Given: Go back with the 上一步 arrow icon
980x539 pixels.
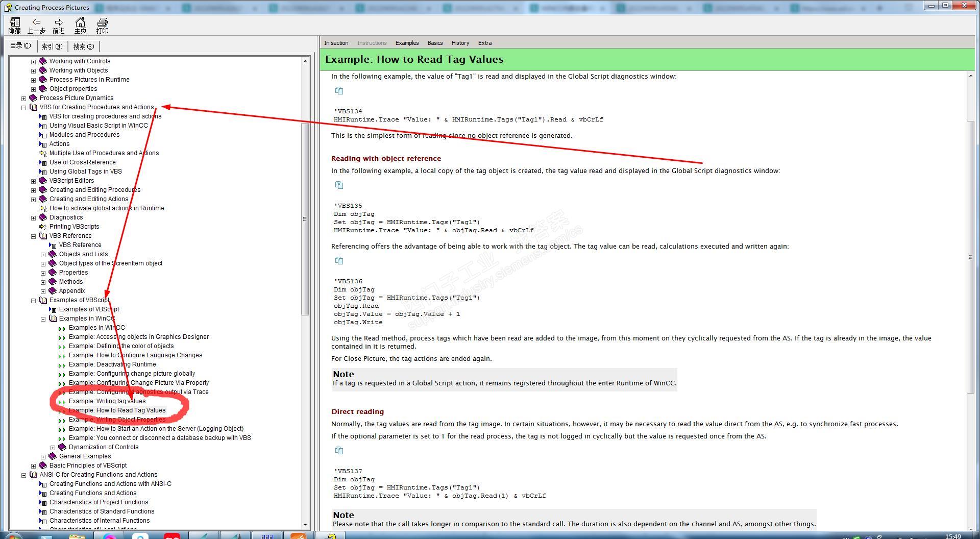Looking at the screenshot, I should (36, 22).
